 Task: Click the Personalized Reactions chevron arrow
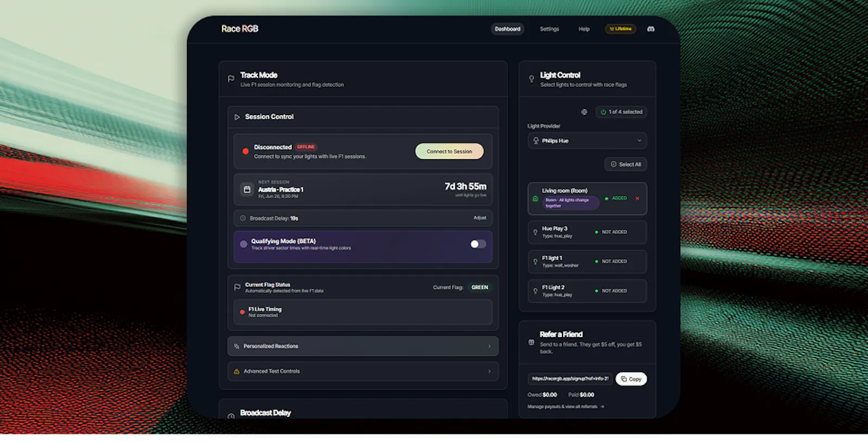[489, 346]
